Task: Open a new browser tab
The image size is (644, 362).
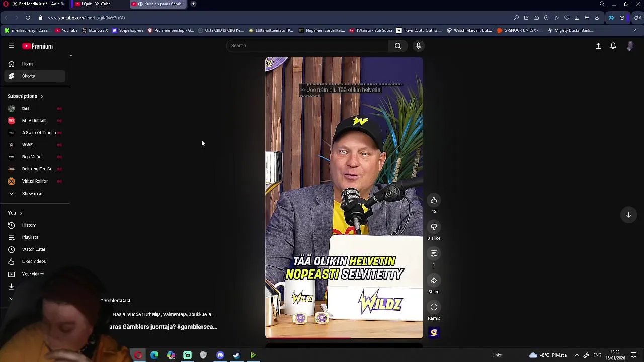Action: pos(193,4)
